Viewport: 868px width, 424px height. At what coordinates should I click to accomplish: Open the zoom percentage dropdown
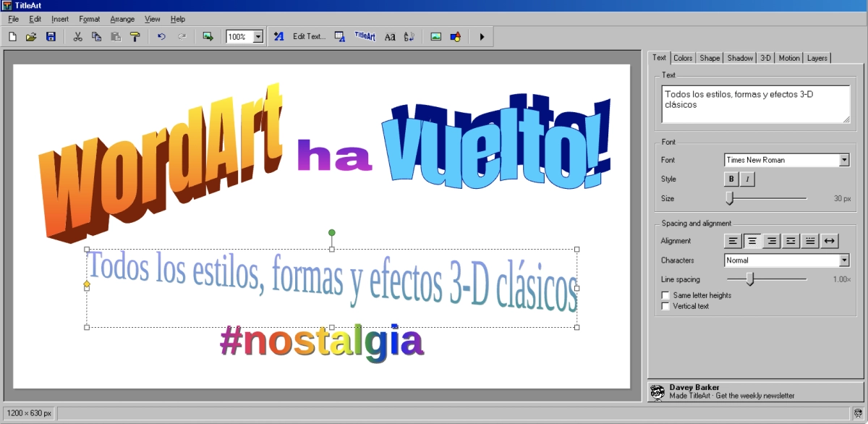point(258,36)
